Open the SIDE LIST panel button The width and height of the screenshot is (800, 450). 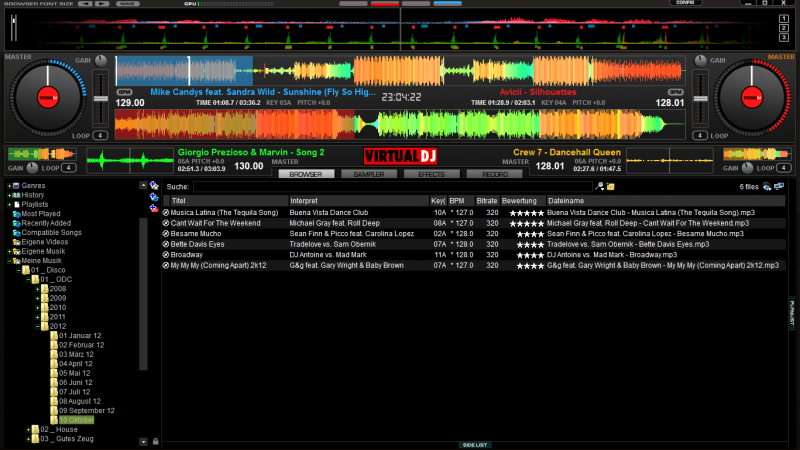coord(475,445)
